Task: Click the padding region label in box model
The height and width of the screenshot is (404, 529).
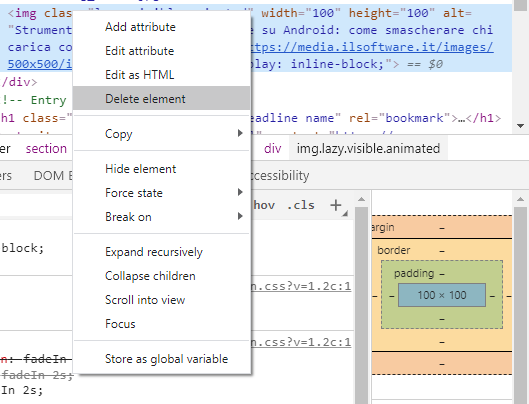Action: 414,273
